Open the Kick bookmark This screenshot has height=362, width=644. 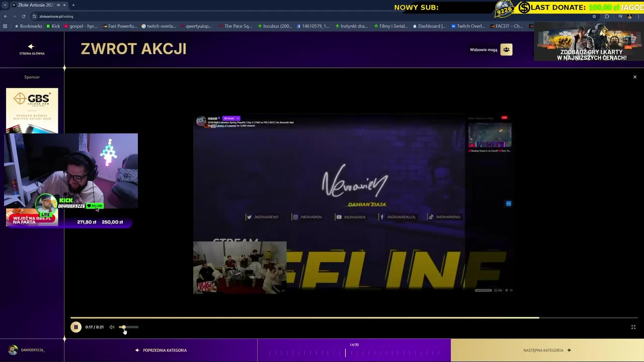click(x=53, y=26)
